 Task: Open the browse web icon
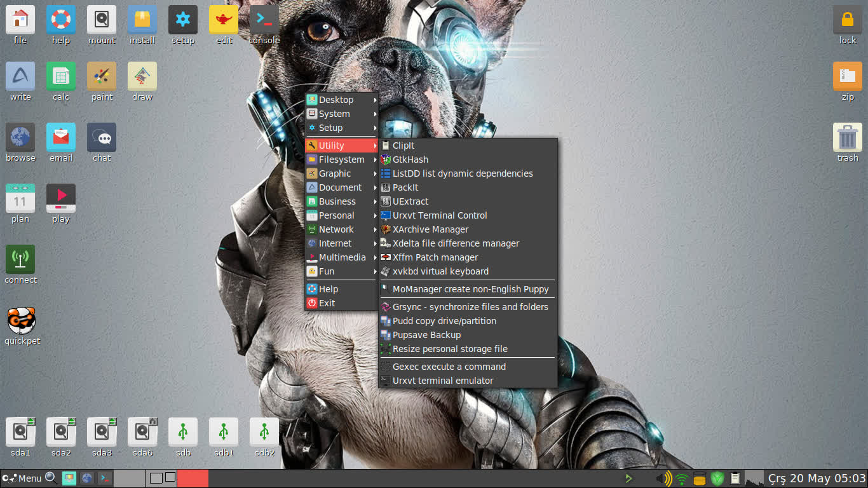click(20, 137)
